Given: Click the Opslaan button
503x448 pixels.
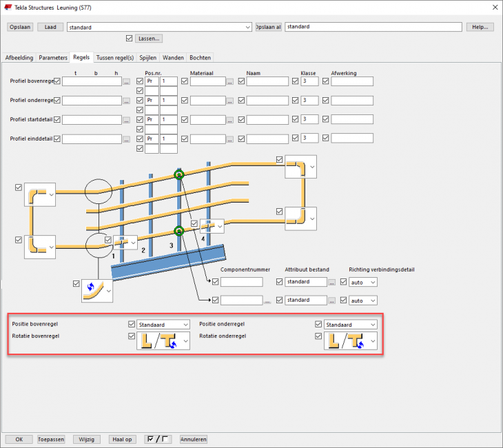Looking at the screenshot, I should (20, 27).
